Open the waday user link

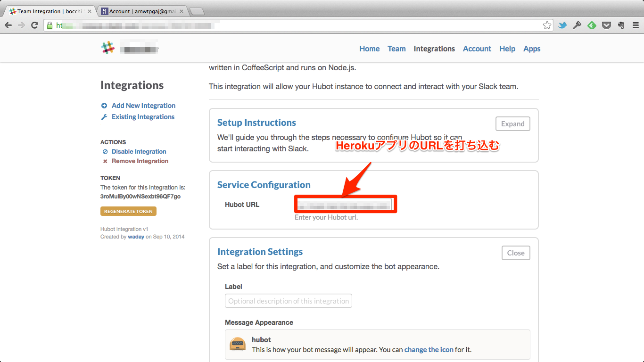[136, 237]
